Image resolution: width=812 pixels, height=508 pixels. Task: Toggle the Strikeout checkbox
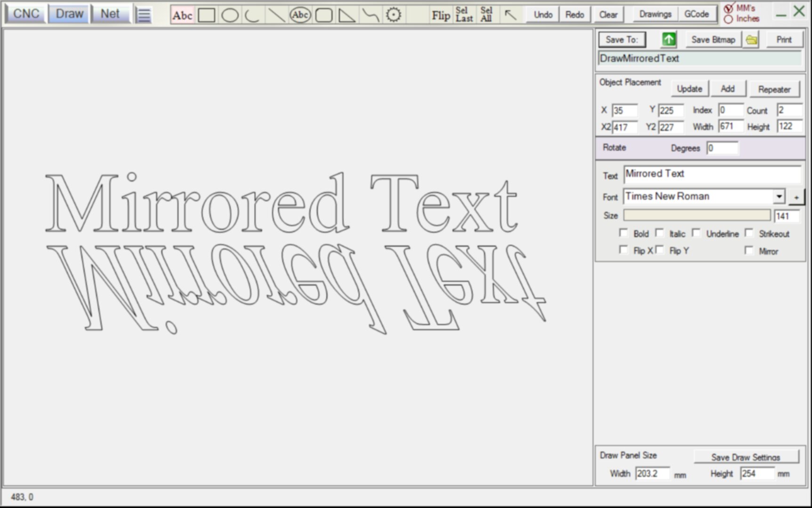coord(749,233)
